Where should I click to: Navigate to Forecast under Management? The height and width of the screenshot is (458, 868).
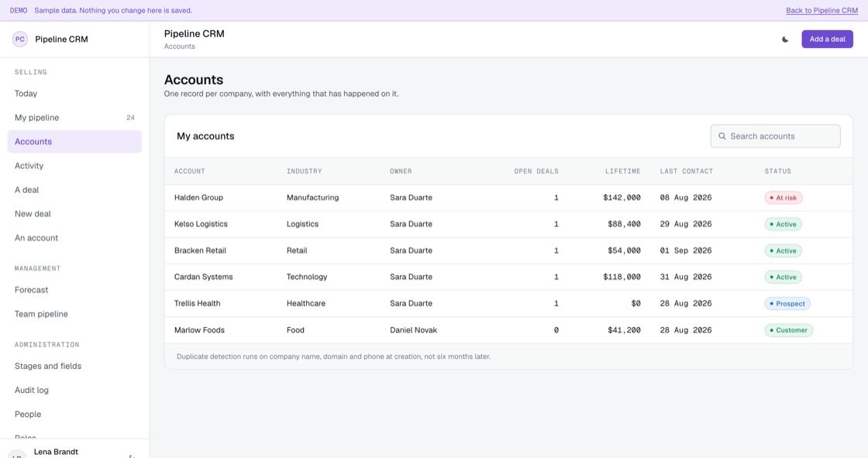74,290
